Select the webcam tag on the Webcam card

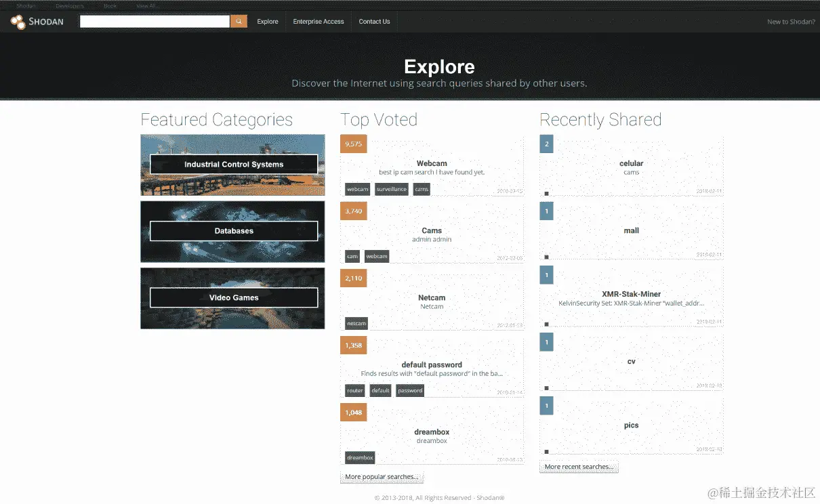357,189
